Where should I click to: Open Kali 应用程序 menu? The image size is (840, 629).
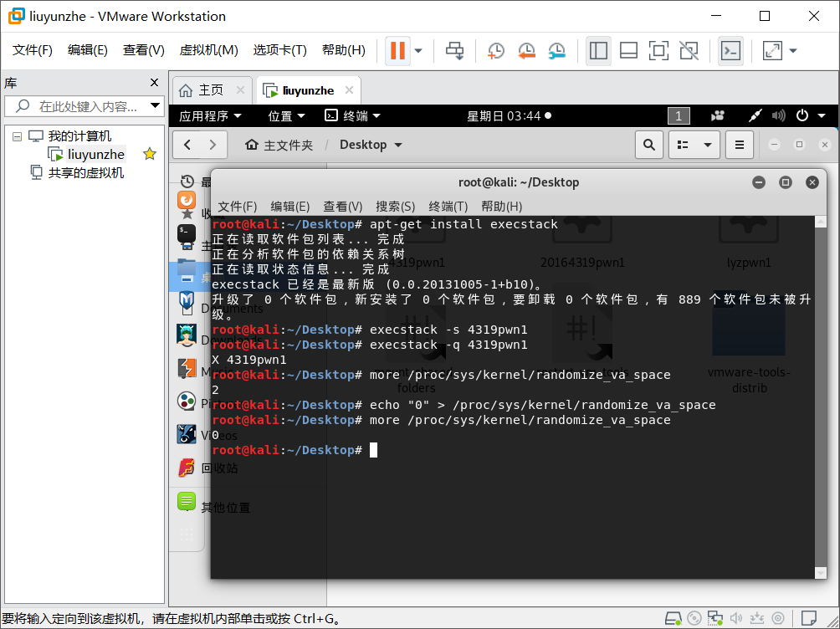(x=210, y=115)
